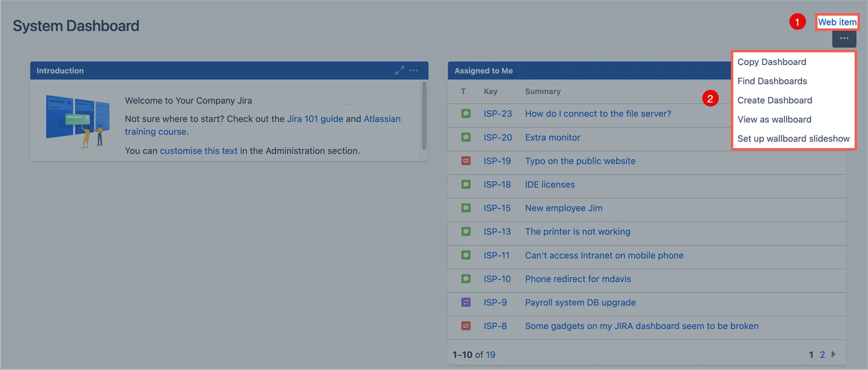Open 'Can't access Intranet on mobile phone'
This screenshot has width=868, height=370.
tap(604, 256)
